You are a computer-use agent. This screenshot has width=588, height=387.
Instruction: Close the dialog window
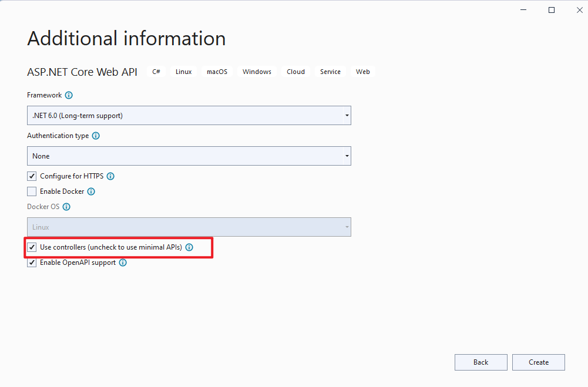[579, 10]
